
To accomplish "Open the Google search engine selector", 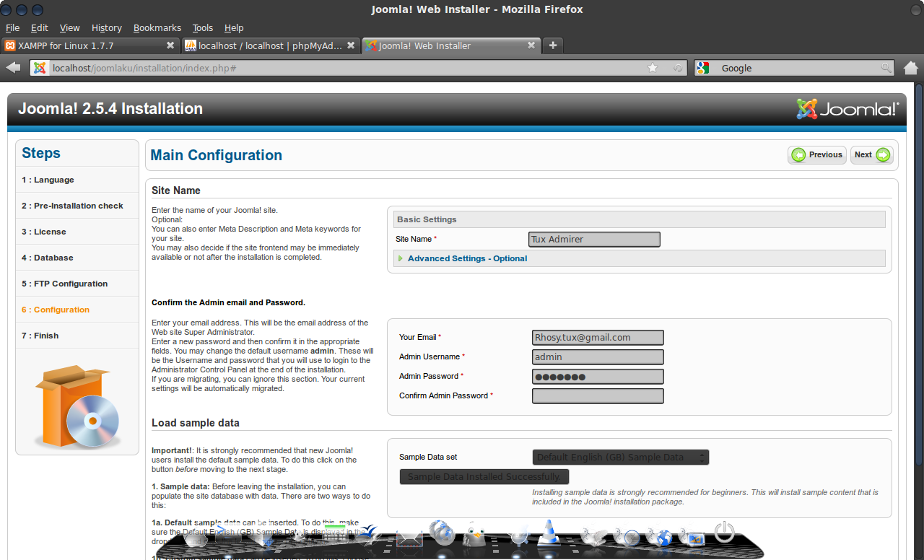I will click(705, 68).
